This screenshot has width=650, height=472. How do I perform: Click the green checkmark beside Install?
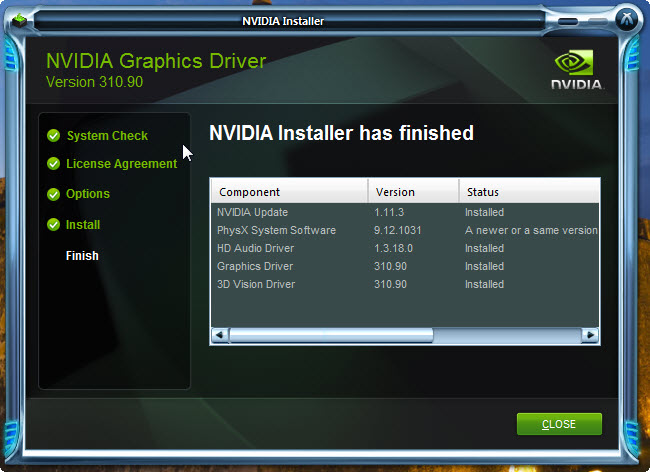coord(53,225)
